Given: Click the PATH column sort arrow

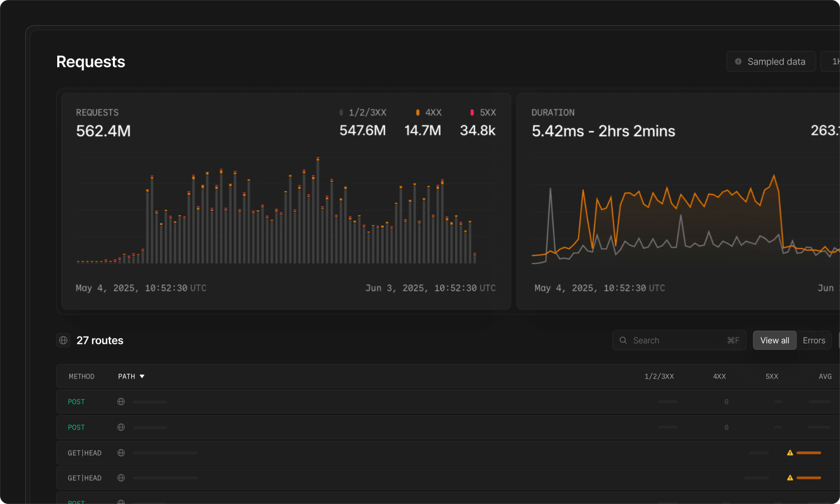Looking at the screenshot, I should (142, 376).
